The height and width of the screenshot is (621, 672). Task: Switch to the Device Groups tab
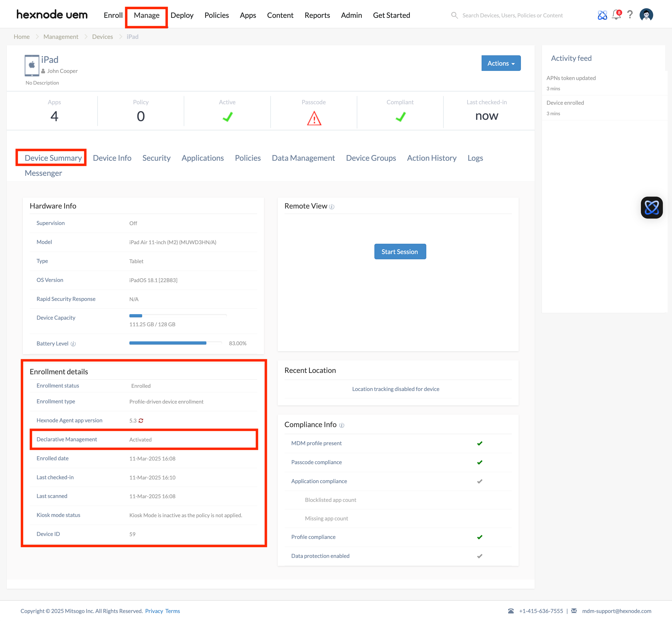(371, 158)
